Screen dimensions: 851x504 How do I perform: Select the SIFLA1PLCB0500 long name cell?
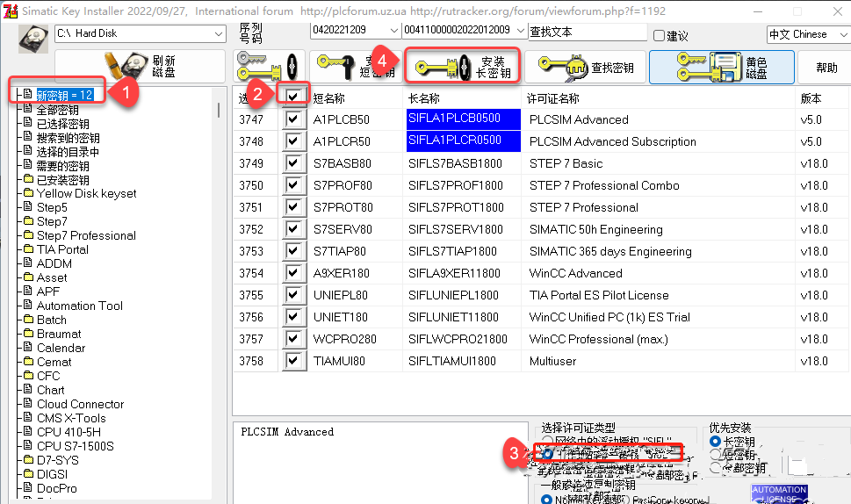[464, 119]
